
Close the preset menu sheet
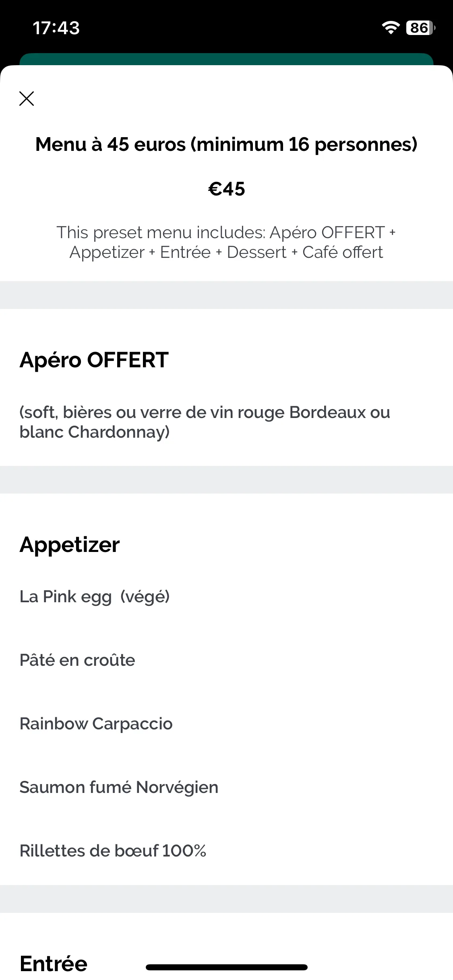tap(27, 99)
